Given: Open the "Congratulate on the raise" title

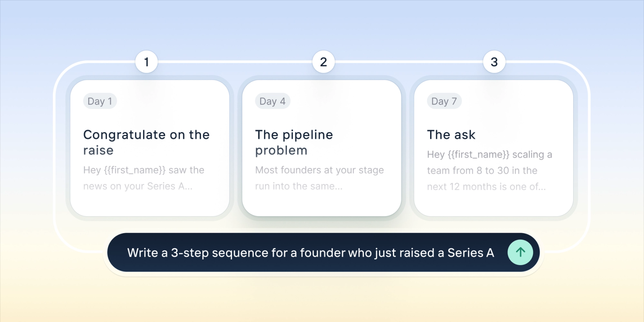Looking at the screenshot, I should click(146, 142).
